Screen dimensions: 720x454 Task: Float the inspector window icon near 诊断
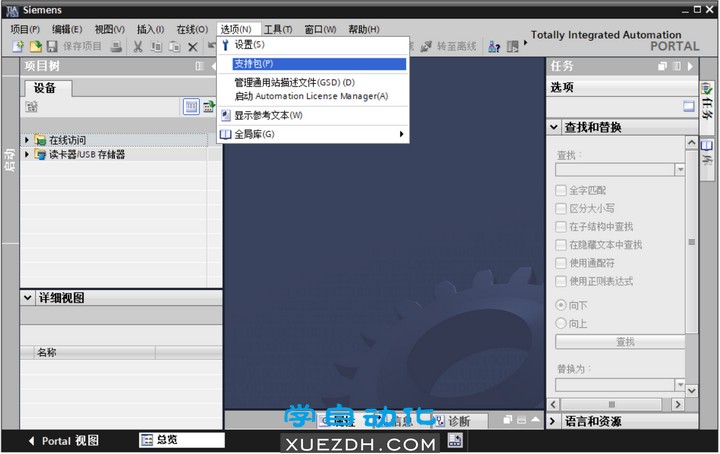(507, 420)
